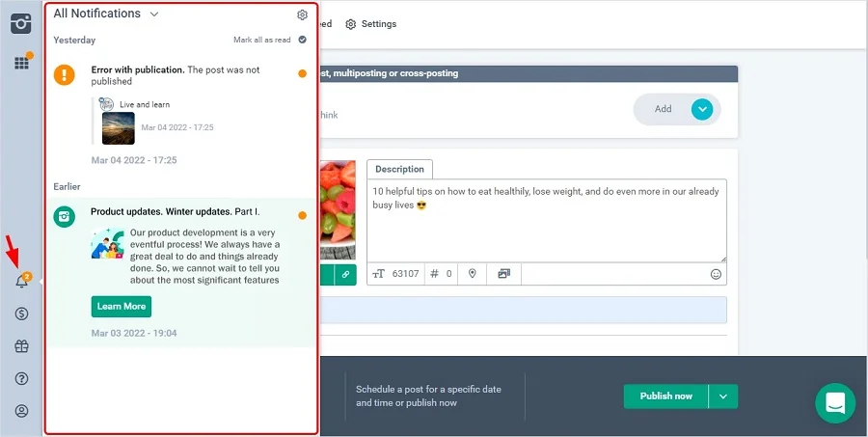Click the gift icon in sidebar

[21, 346]
